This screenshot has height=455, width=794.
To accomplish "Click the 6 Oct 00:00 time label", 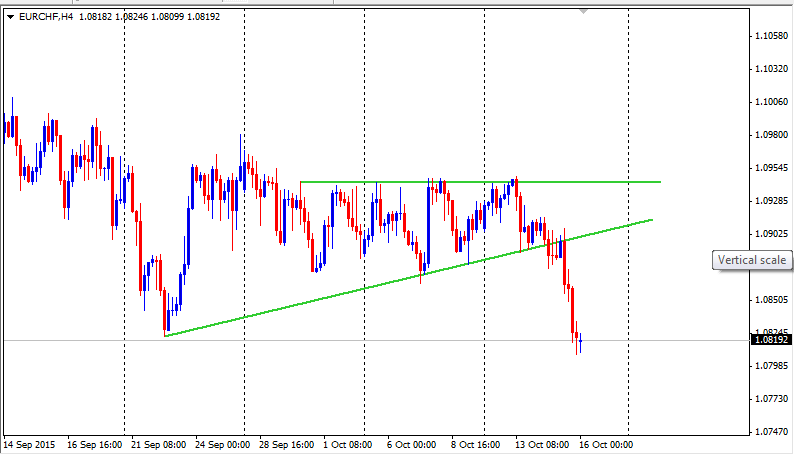I will tap(412, 445).
